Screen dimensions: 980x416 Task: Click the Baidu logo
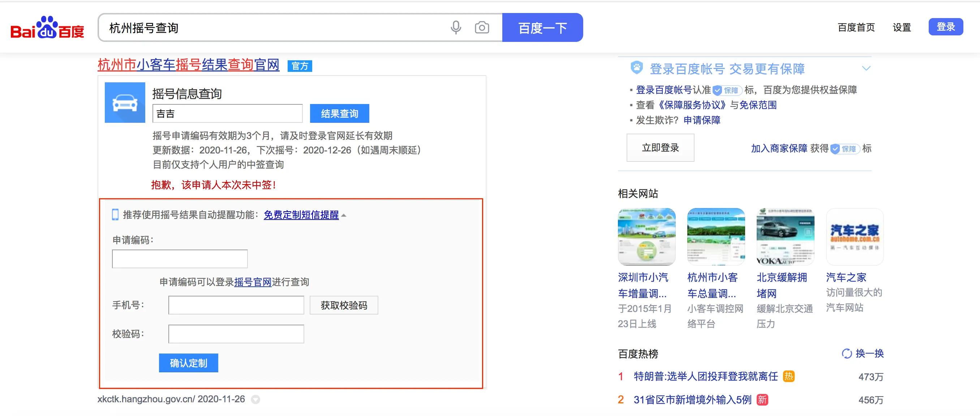click(x=46, y=27)
